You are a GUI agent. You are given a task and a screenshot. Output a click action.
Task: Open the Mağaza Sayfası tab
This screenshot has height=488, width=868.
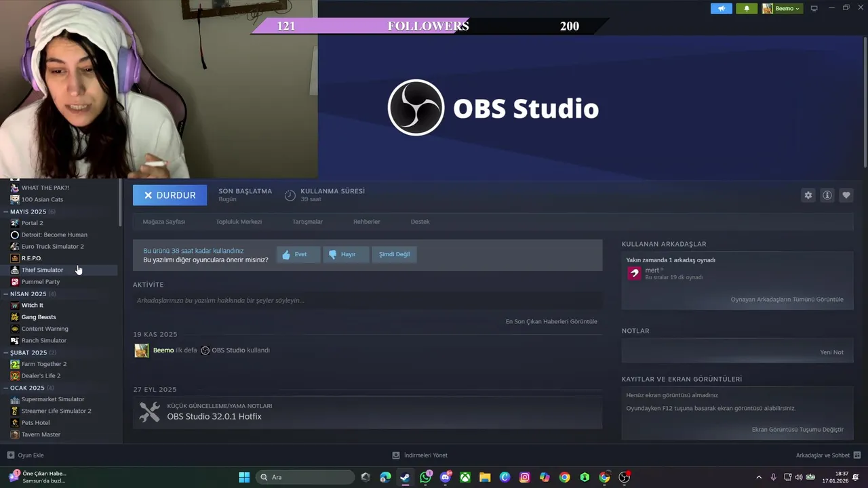tap(163, 222)
